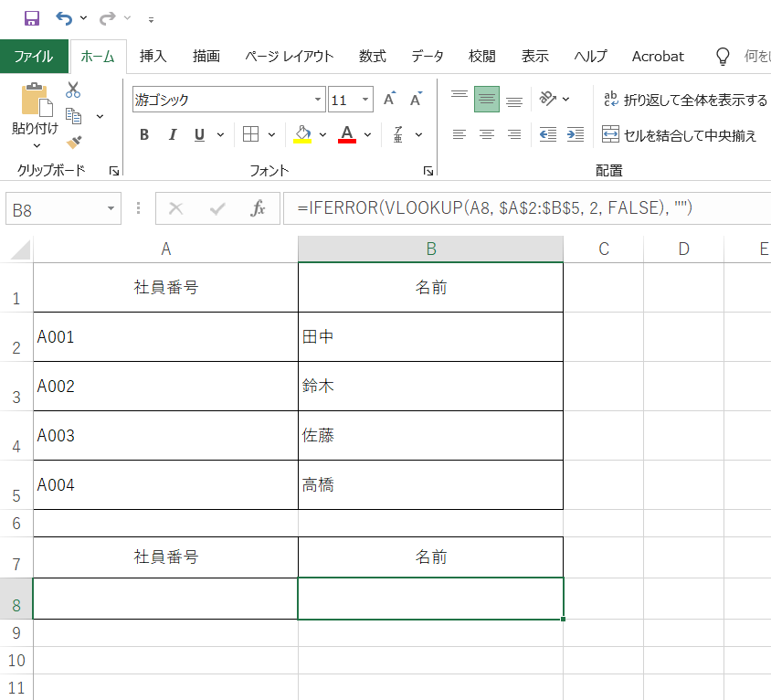Open the font name dropdown 游ゴシック

click(x=318, y=100)
